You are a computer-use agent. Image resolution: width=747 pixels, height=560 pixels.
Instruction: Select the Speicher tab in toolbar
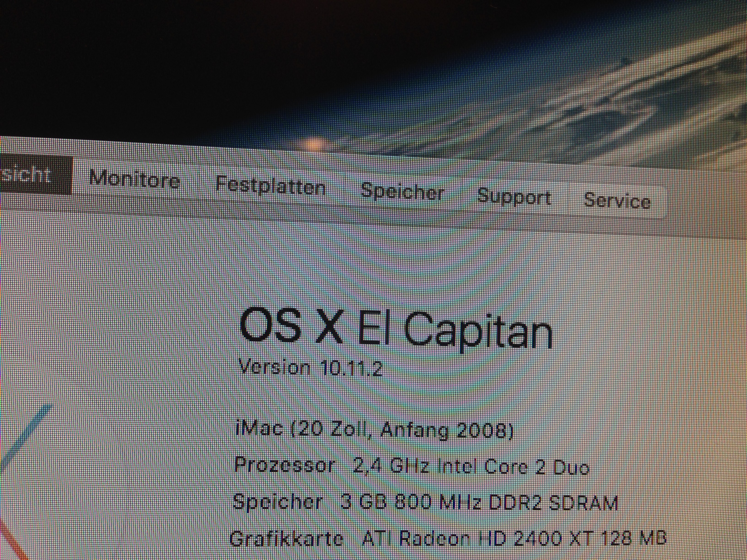point(402,191)
